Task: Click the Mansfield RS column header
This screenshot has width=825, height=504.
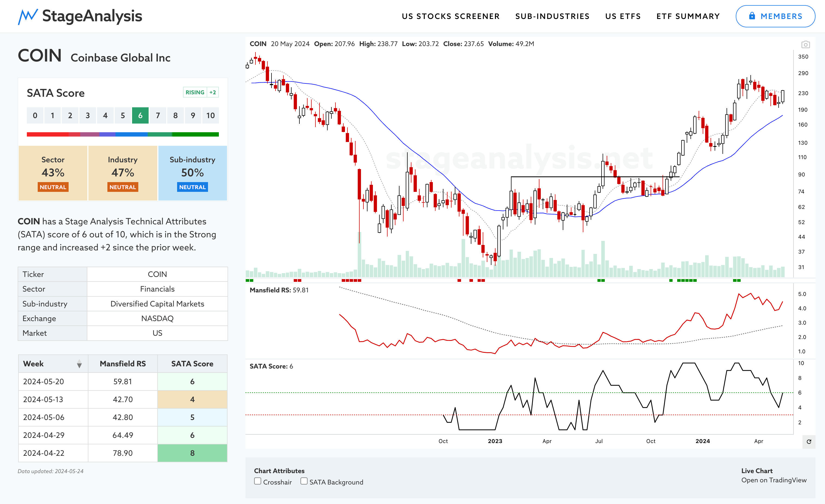Action: pyautogui.click(x=123, y=364)
